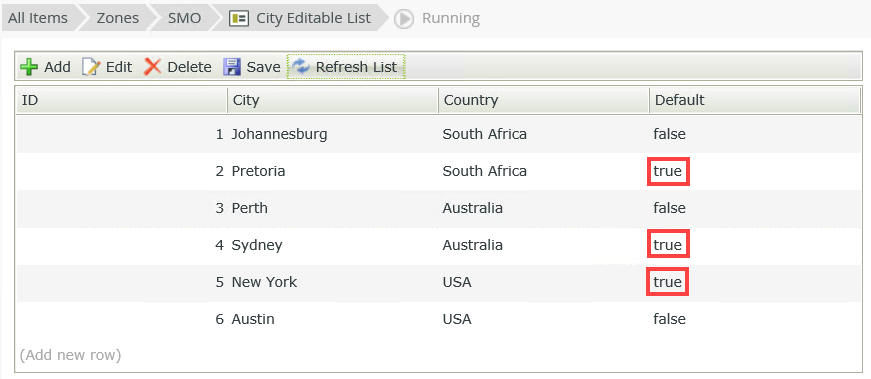Click the Country column header
The width and height of the screenshot is (871, 379).
coord(544,100)
